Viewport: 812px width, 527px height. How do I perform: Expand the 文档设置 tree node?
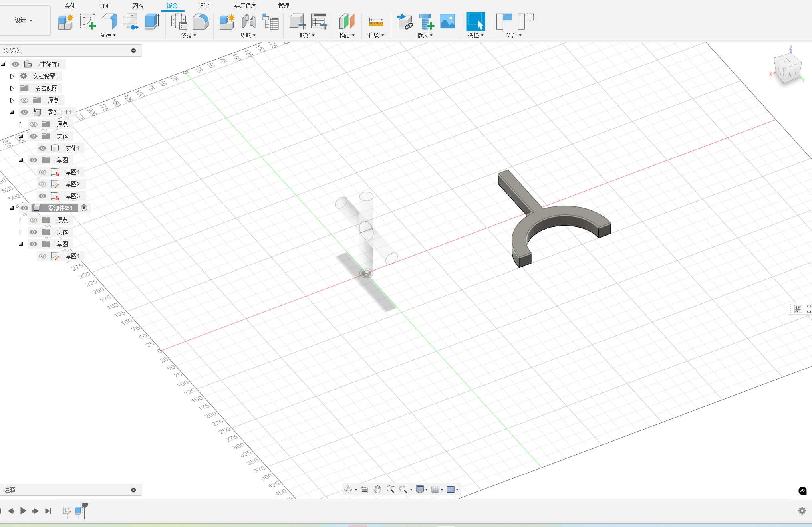pyautogui.click(x=12, y=76)
